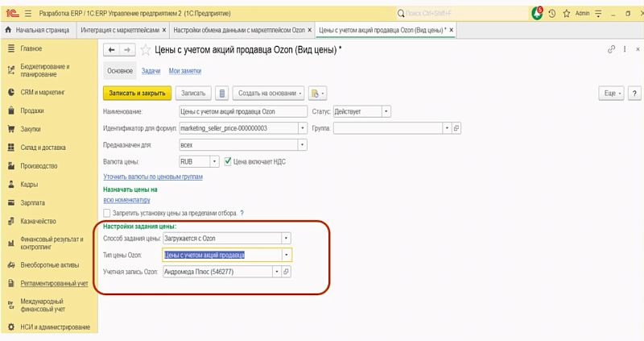This screenshot has width=644, height=341.
Task: Go back with the left arrow button
Action: coord(111,50)
